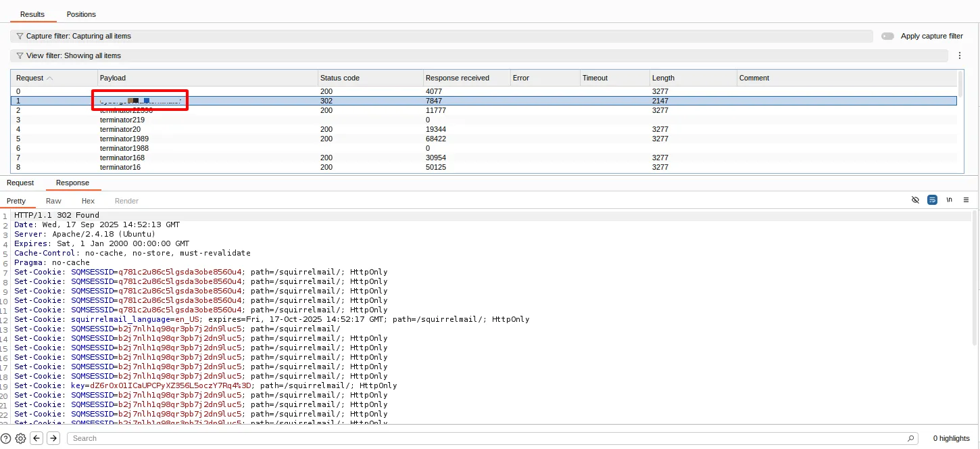This screenshot has width=980, height=449.
Task: Open search settings gear icon
Action: 21,438
